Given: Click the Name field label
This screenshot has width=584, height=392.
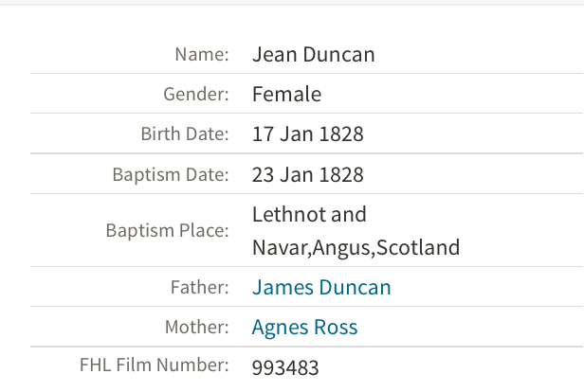Looking at the screenshot, I should 202,54.
